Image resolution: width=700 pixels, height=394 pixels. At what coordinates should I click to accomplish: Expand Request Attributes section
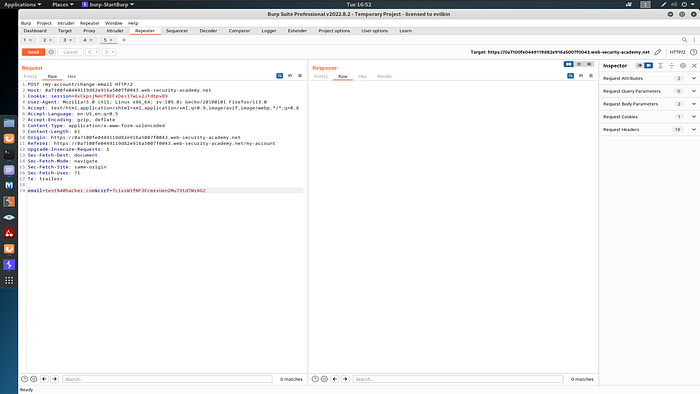650,79
